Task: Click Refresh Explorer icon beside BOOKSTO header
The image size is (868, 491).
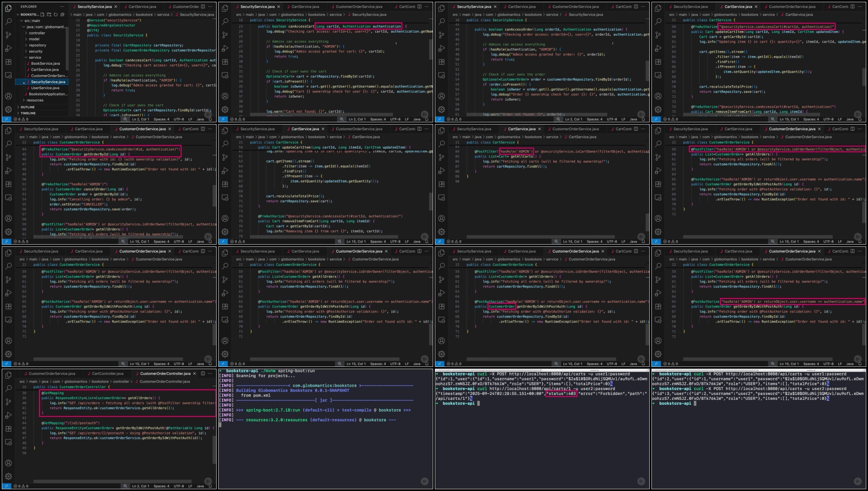Action: (55, 14)
